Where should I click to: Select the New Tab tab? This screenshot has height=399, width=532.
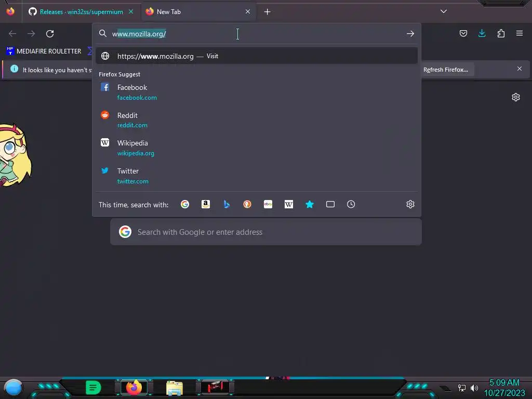pyautogui.click(x=198, y=12)
